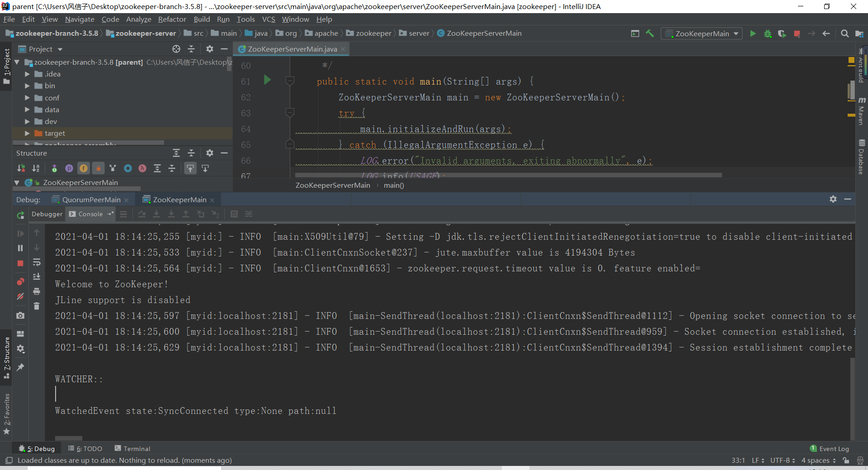The width and height of the screenshot is (868, 470).
Task: Open ZooKeeperMain run configuration dropdown
Action: pos(702,33)
